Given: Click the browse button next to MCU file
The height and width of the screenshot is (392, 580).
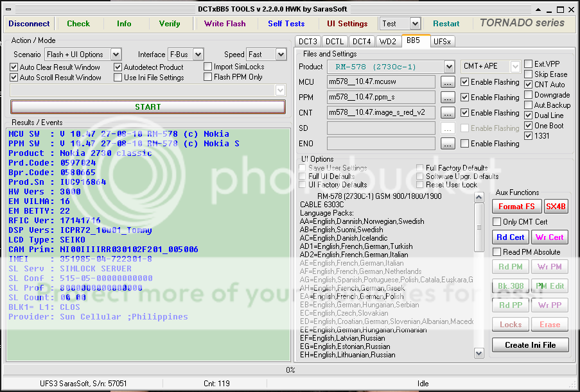Looking at the screenshot, I should coord(448,82).
